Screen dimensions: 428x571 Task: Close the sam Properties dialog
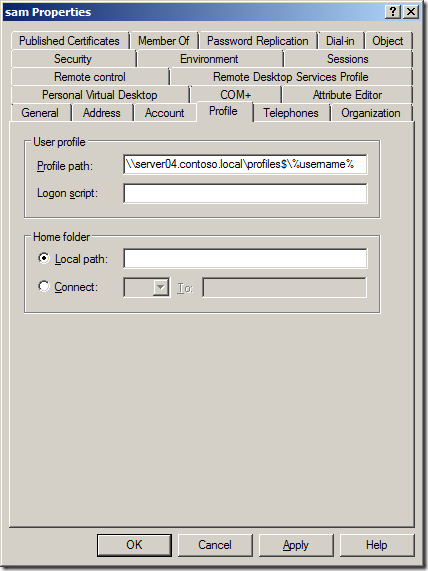[411, 12]
